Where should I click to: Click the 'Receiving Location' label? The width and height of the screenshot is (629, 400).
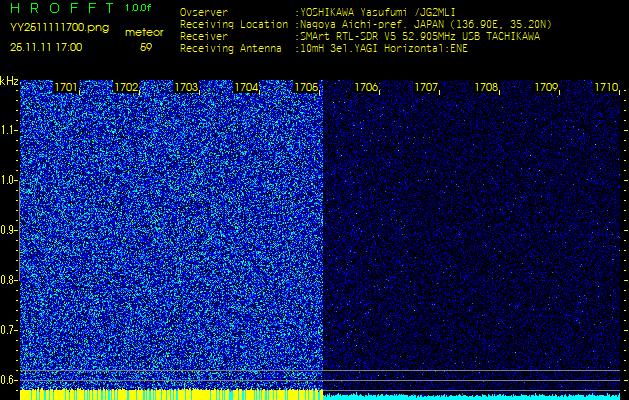pyautogui.click(x=234, y=24)
